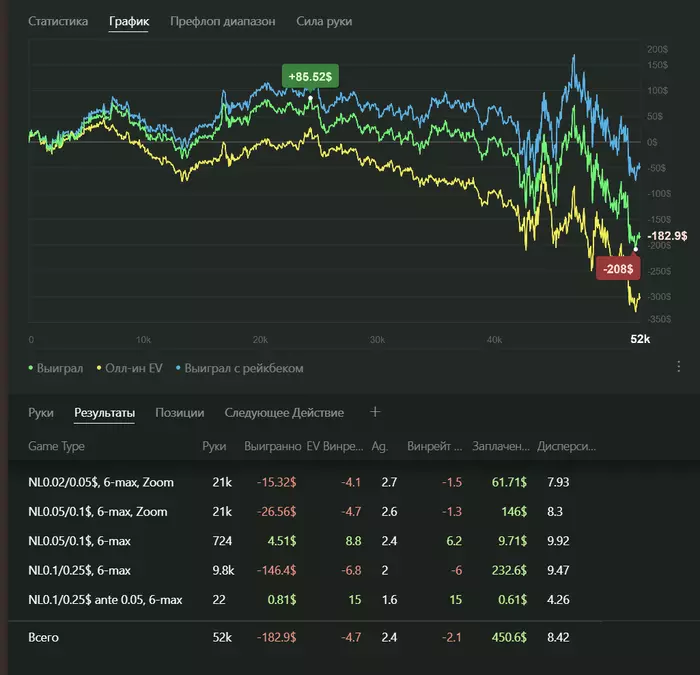Toggle the yellow Олл-ин EV legend line
This screenshot has height=675, width=700.
(x=133, y=368)
